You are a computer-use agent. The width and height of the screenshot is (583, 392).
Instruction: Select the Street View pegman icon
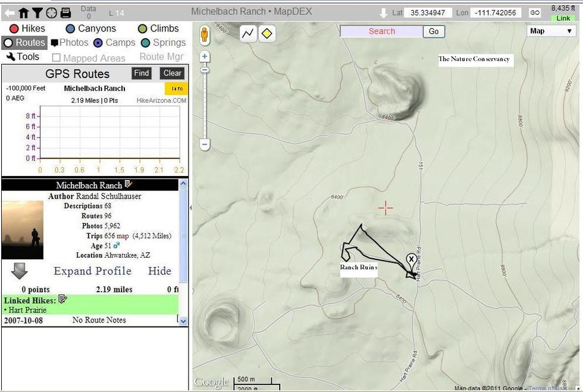(204, 35)
